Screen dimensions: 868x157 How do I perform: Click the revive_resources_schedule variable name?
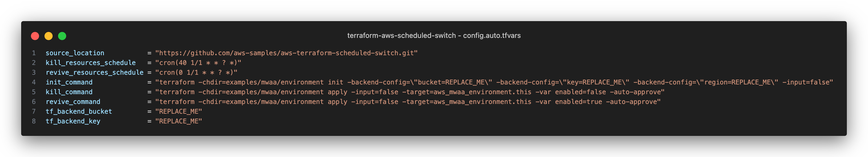[94, 73]
